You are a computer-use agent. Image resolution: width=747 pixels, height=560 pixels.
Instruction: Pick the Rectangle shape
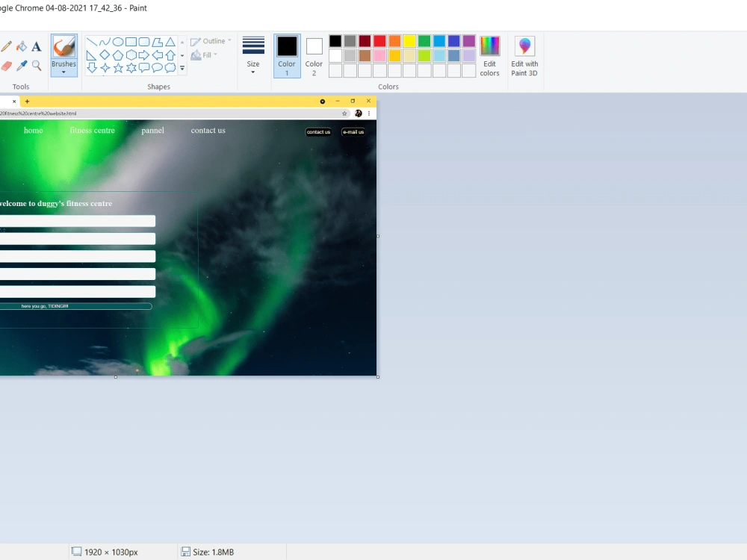tap(131, 42)
